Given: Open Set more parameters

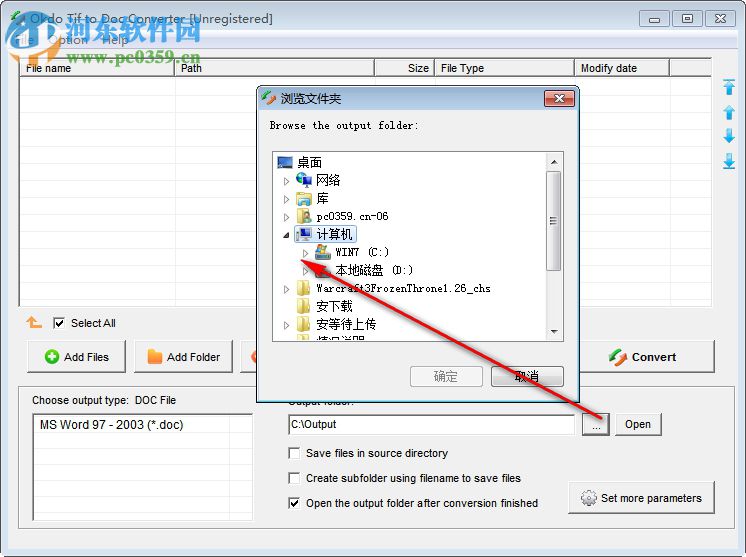Looking at the screenshot, I should (641, 498).
